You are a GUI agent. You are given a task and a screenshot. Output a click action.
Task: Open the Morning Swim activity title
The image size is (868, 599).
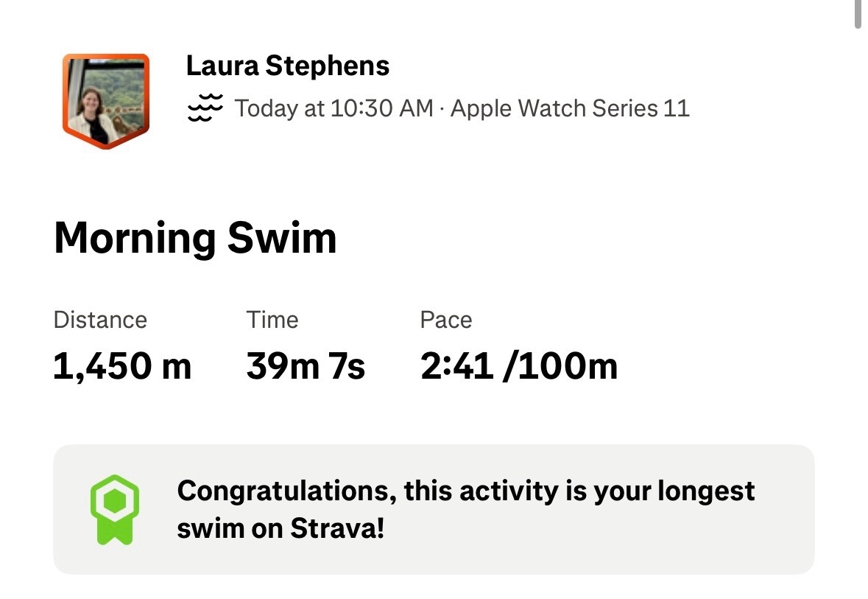(x=195, y=237)
